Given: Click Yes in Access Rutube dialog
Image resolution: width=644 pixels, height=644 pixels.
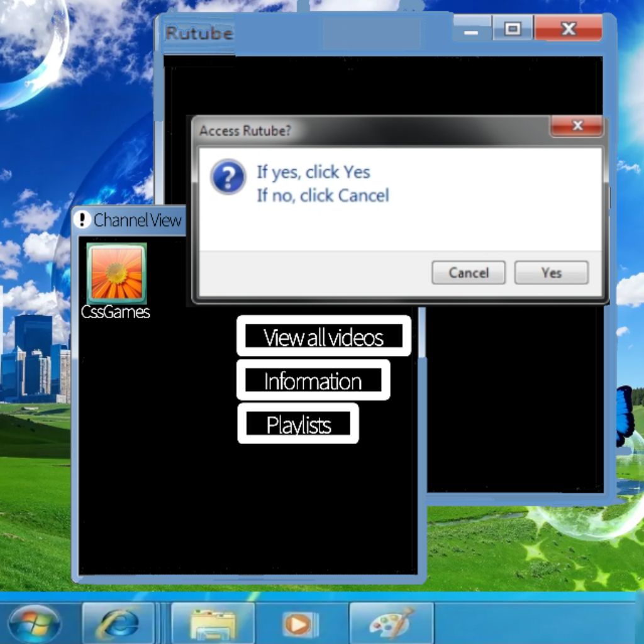Looking at the screenshot, I should [x=551, y=272].
